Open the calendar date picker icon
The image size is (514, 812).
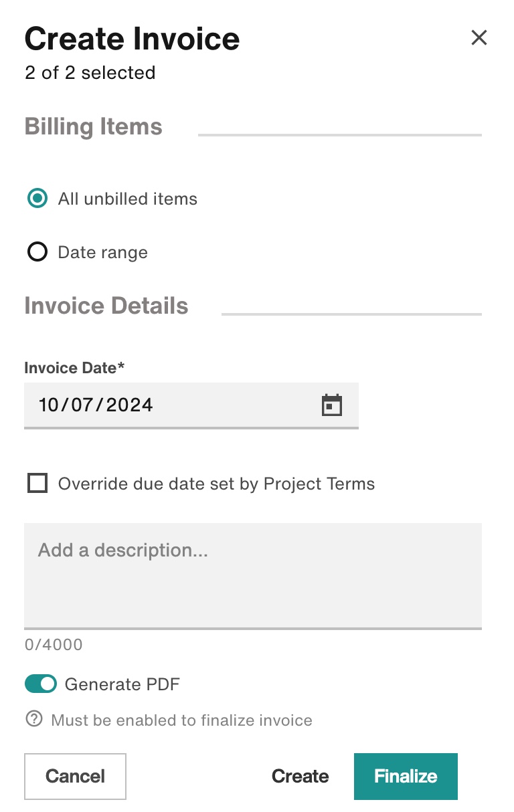pyautogui.click(x=332, y=405)
